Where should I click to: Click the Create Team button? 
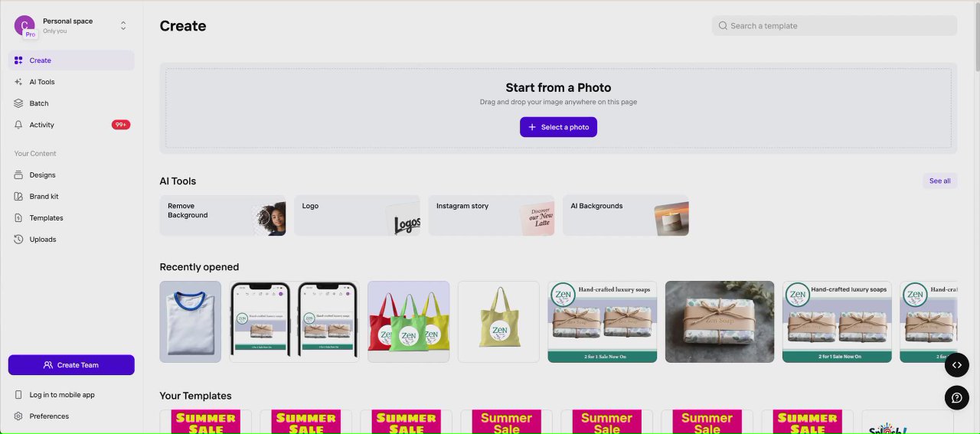(x=71, y=365)
